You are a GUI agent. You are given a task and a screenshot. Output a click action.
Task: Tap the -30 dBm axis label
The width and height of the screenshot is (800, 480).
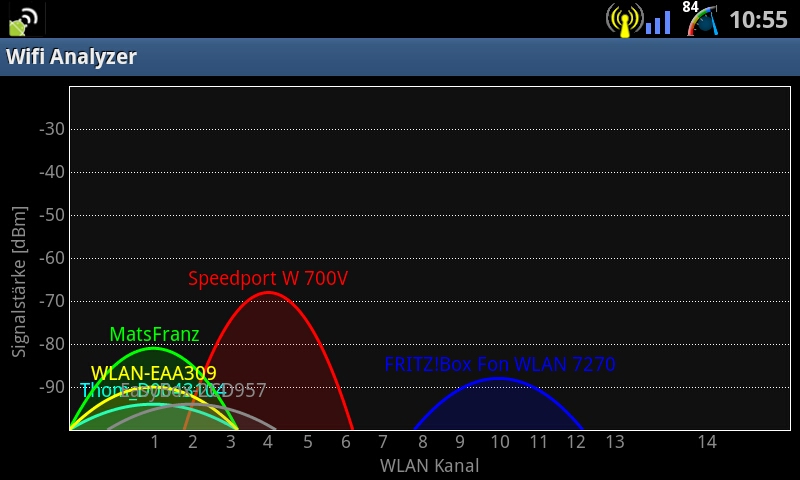pos(52,129)
